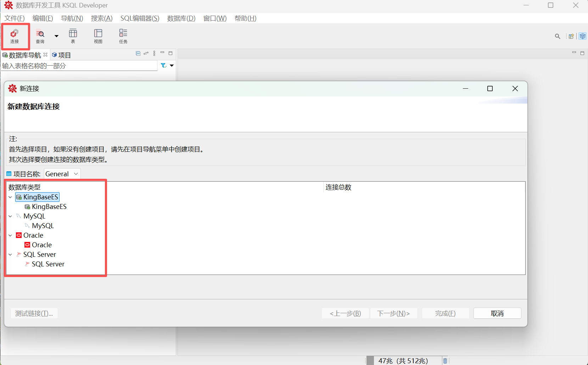Switch to the 项目 tab
Viewport: 588px width, 365px height.
(x=62, y=55)
